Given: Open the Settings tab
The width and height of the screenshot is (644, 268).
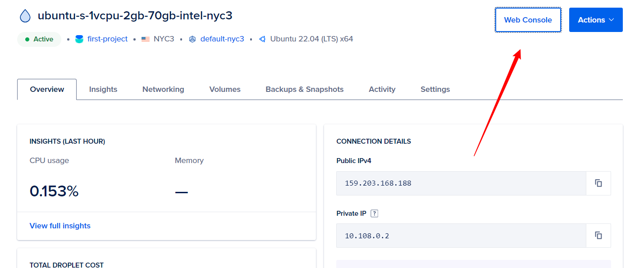Looking at the screenshot, I should point(435,89).
